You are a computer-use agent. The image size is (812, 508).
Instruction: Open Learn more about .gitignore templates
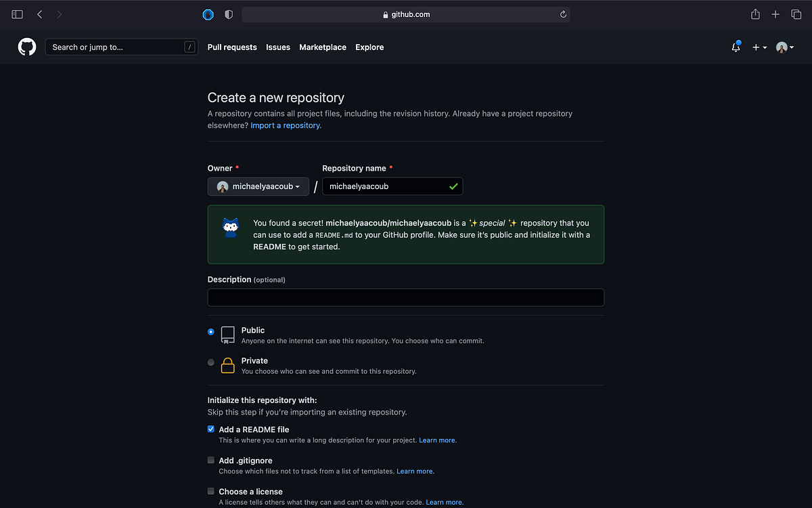coord(415,471)
